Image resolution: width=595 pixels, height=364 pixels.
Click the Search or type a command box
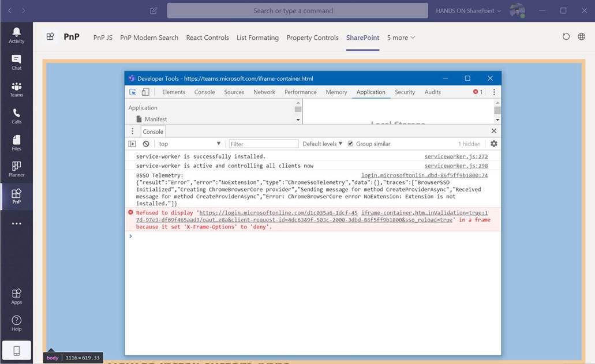[293, 10]
